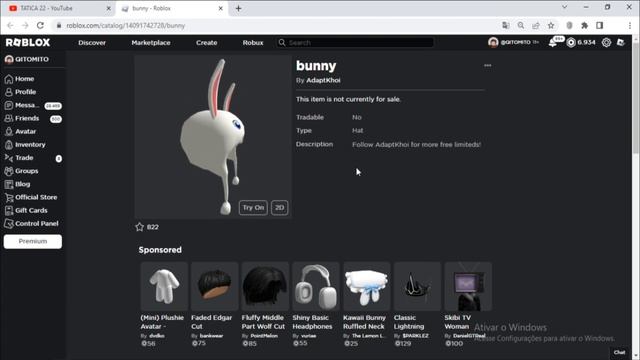640x360 pixels.
Task: Open the Marketplace tab
Action: [x=151, y=42]
